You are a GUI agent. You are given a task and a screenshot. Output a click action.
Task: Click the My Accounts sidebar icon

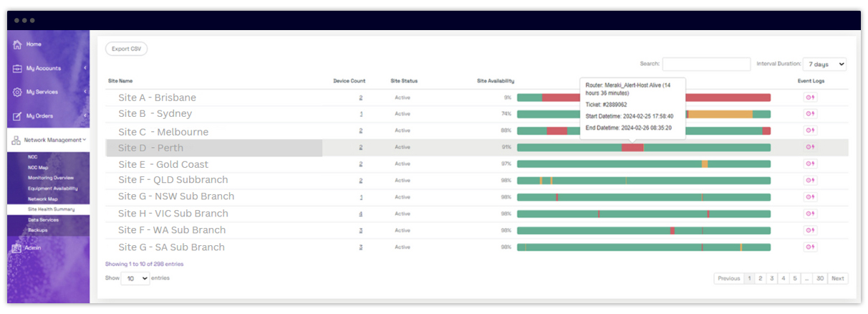click(17, 69)
